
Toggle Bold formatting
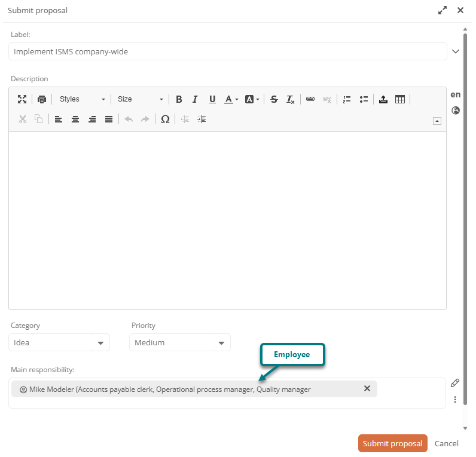178,99
